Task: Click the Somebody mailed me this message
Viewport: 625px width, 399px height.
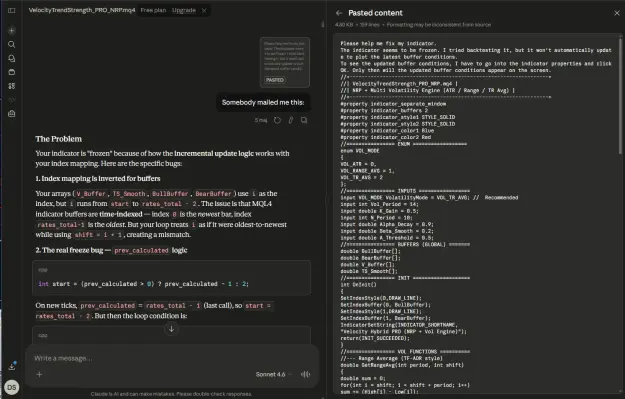Action: pyautogui.click(x=263, y=102)
